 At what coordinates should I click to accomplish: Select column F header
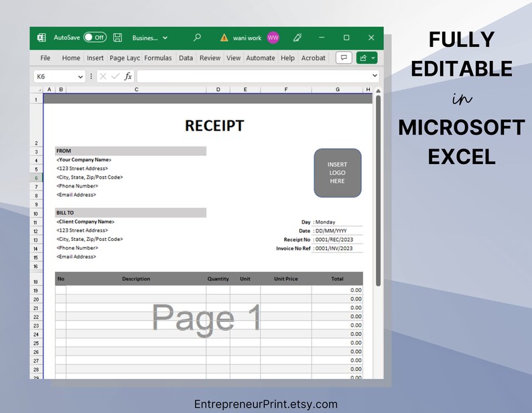[286, 90]
